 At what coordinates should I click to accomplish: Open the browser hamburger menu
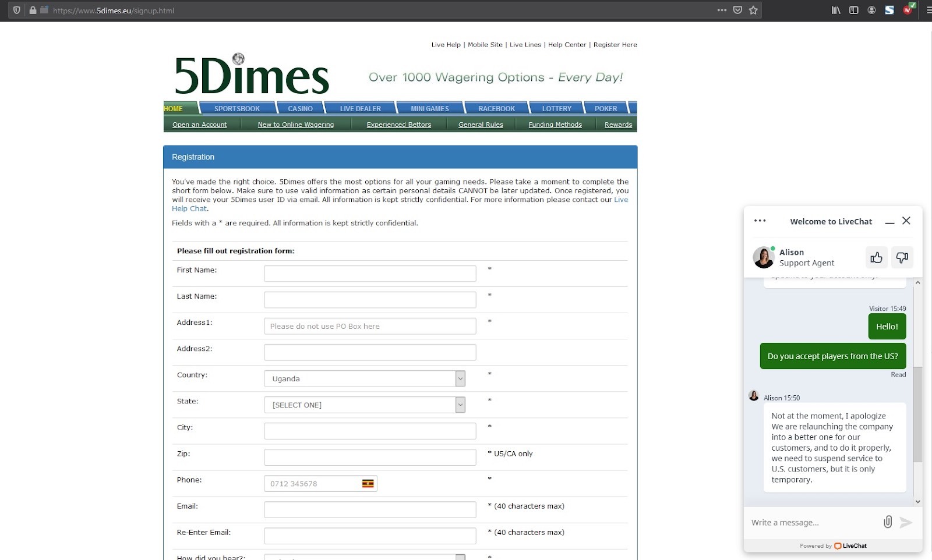coord(929,10)
